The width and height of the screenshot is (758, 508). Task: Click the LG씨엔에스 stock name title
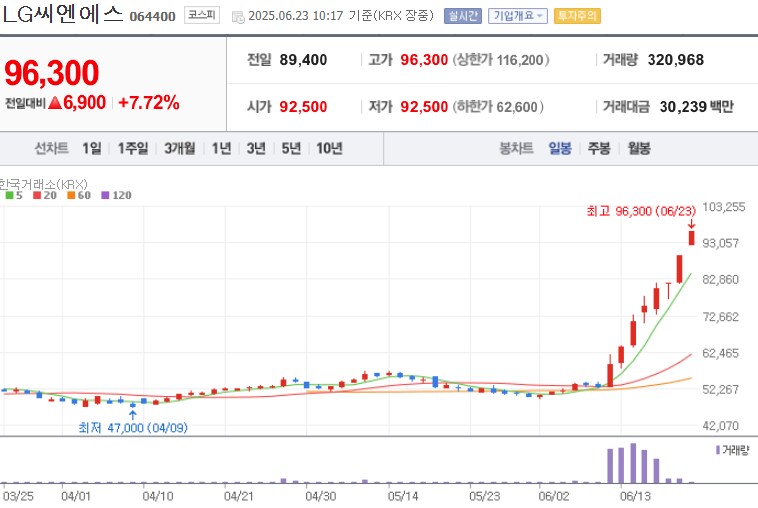[63, 15]
